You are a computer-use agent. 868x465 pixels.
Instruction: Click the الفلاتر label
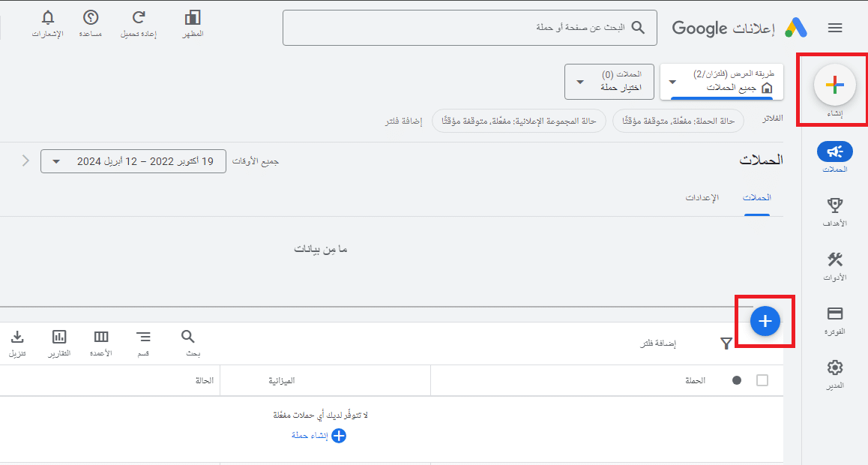pyautogui.click(x=772, y=118)
